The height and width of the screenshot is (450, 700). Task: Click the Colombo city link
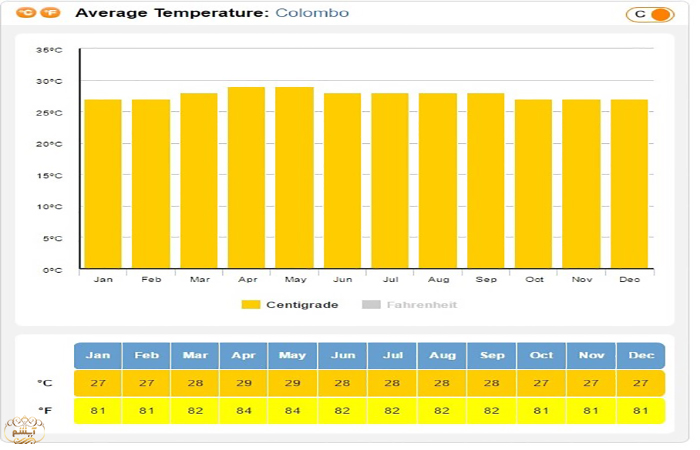point(312,14)
